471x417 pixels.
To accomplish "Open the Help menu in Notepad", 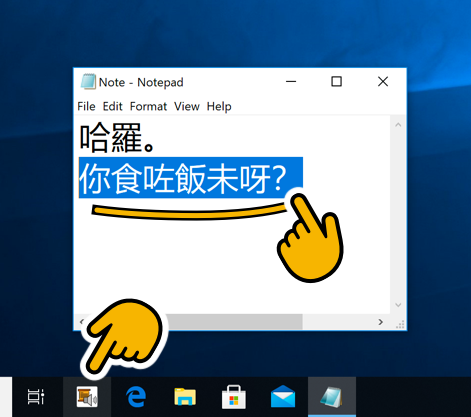I will tap(219, 107).
